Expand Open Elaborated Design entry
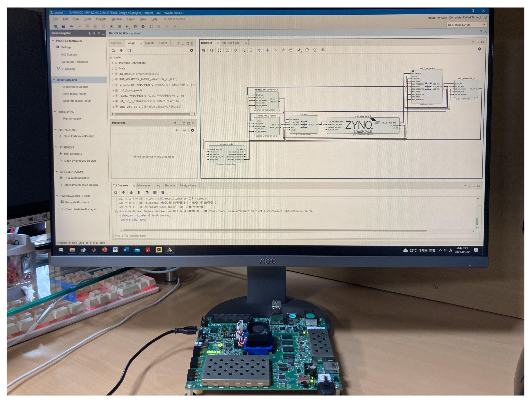The height and width of the screenshot is (403, 532). tap(60, 136)
